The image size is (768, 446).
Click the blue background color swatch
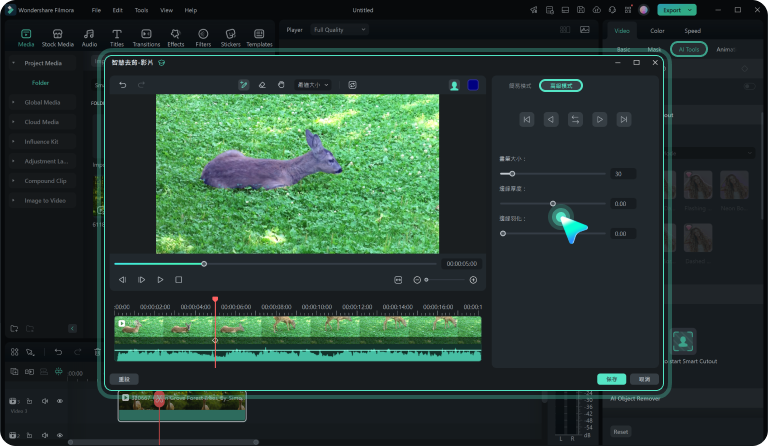473,85
